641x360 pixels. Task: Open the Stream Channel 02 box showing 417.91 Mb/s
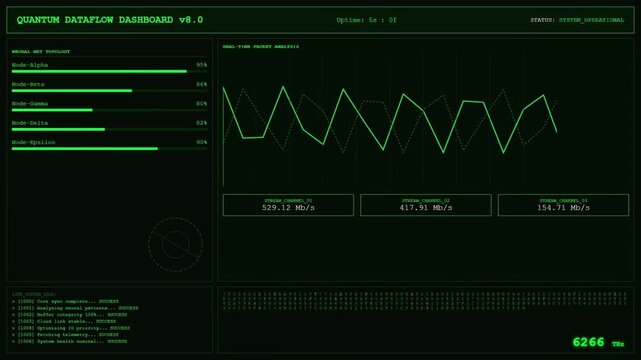click(x=426, y=205)
